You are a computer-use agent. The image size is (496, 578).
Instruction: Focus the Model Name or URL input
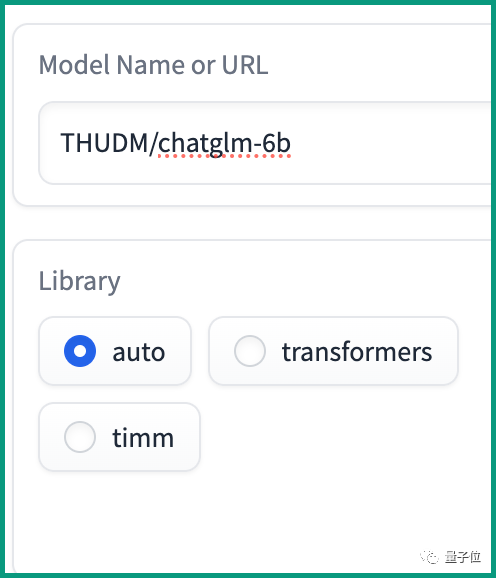(x=265, y=143)
